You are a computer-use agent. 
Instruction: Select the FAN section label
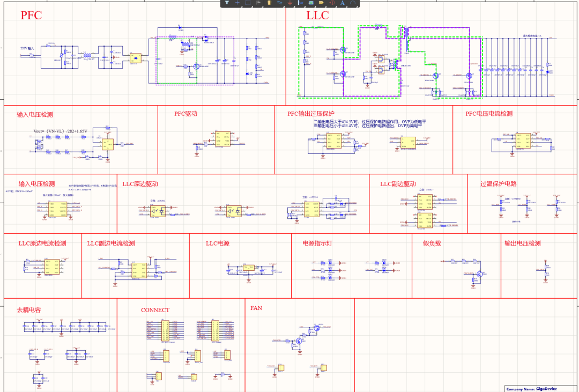point(256,308)
